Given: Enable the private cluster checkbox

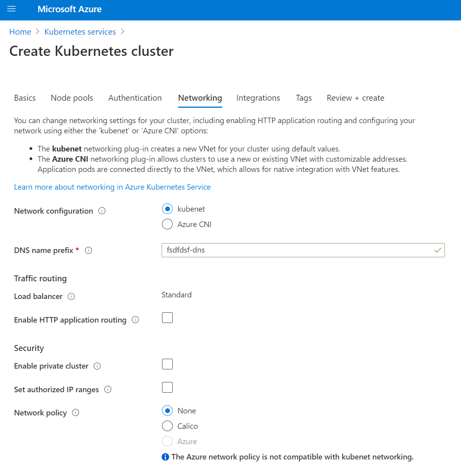Looking at the screenshot, I should click(x=167, y=364).
